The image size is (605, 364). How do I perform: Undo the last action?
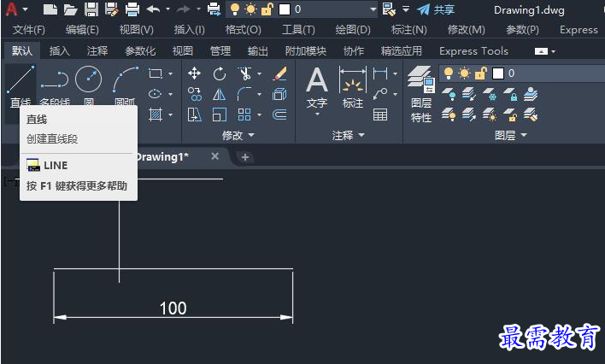coord(153,9)
